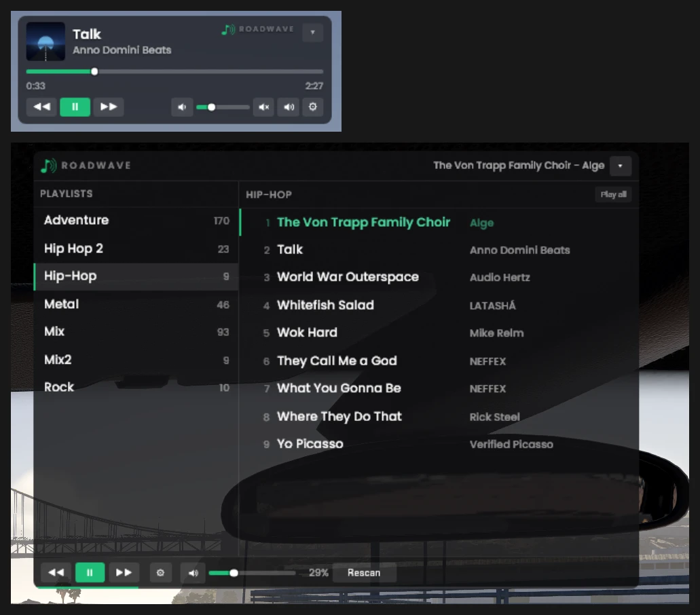Pause playback in the mini player

[75, 107]
